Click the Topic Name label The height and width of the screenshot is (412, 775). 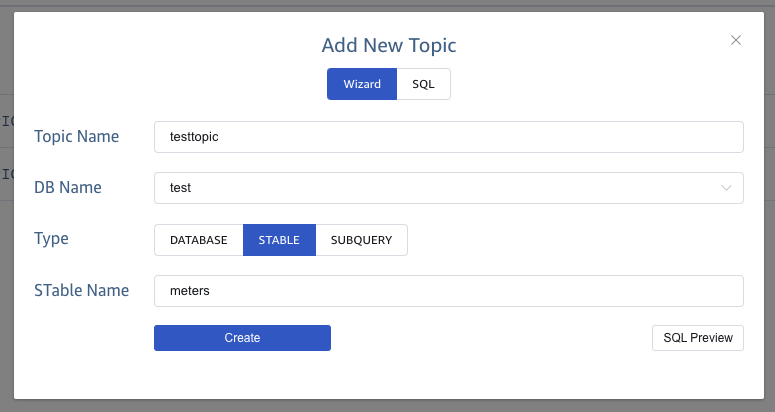click(x=77, y=137)
